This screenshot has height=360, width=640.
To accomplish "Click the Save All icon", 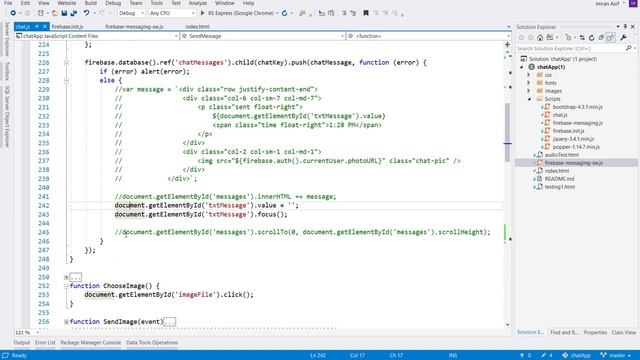I will [73, 13].
